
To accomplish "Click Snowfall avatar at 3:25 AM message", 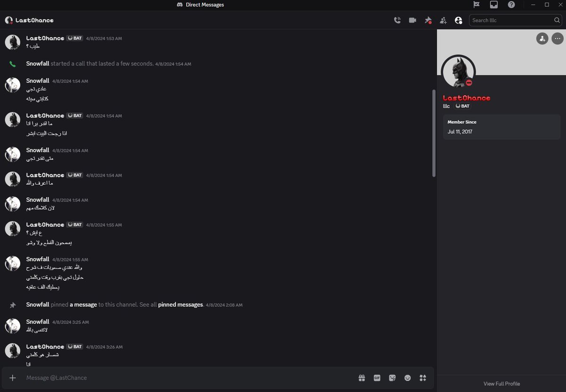I will click(x=13, y=326).
